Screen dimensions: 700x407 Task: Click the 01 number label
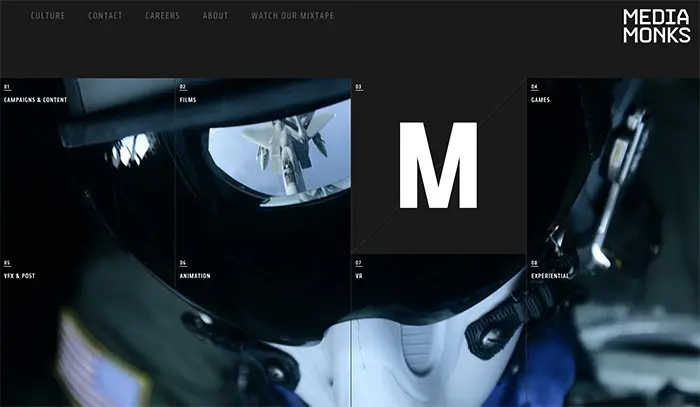pyautogui.click(x=7, y=87)
